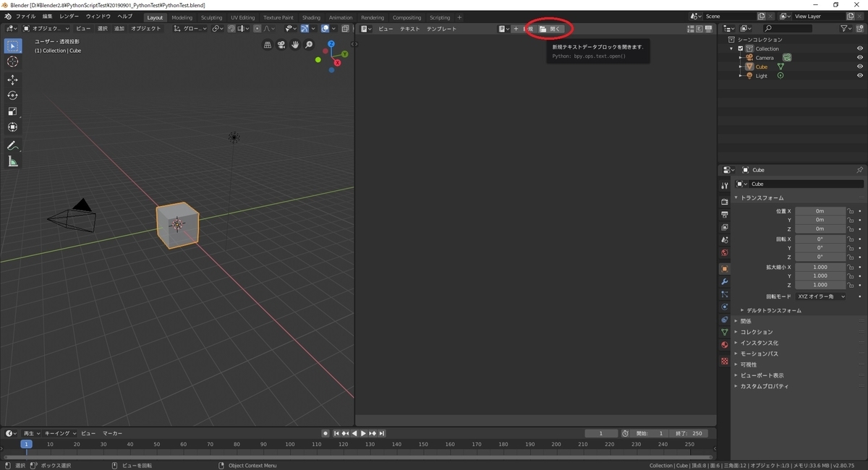Click the Z axis on navigation gizmo

point(331,44)
